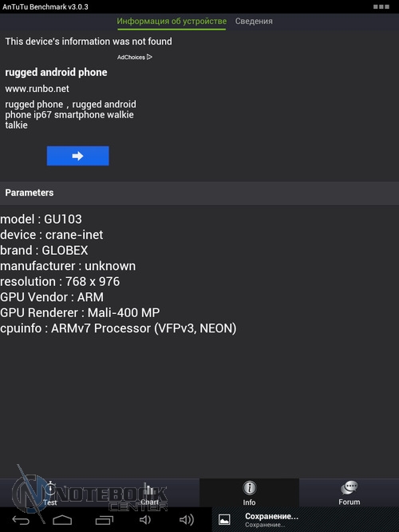Open the Test tab stopwatch icon
The height and width of the screenshot is (532, 399).
click(50, 489)
